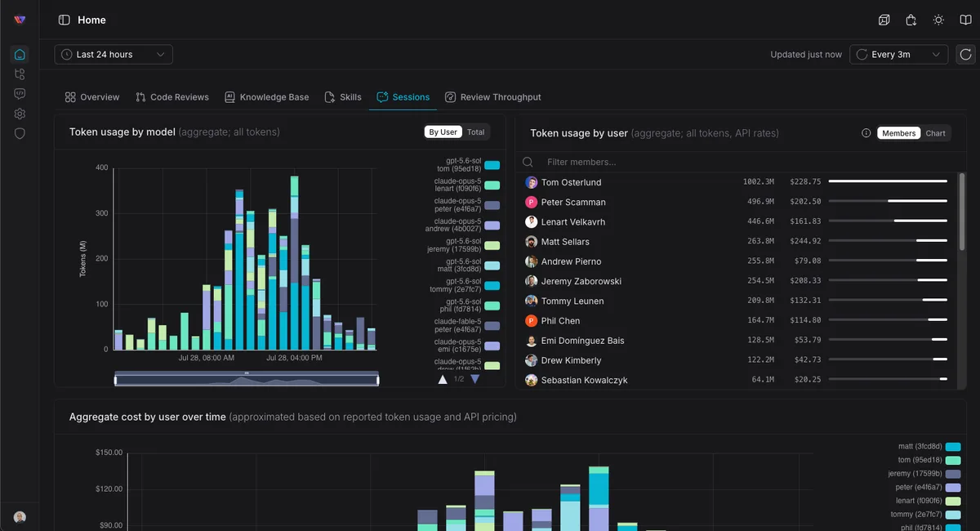Switch theme with the sun icon

[938, 20]
